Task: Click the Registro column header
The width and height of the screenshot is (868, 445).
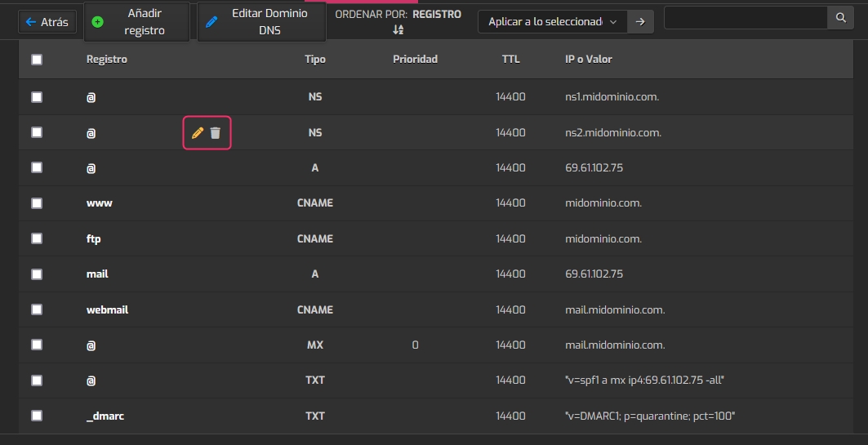Action: coord(107,60)
